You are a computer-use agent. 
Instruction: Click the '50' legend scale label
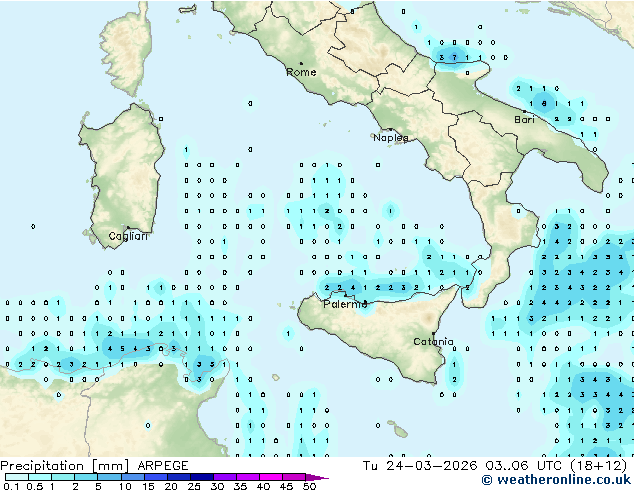tap(309, 486)
